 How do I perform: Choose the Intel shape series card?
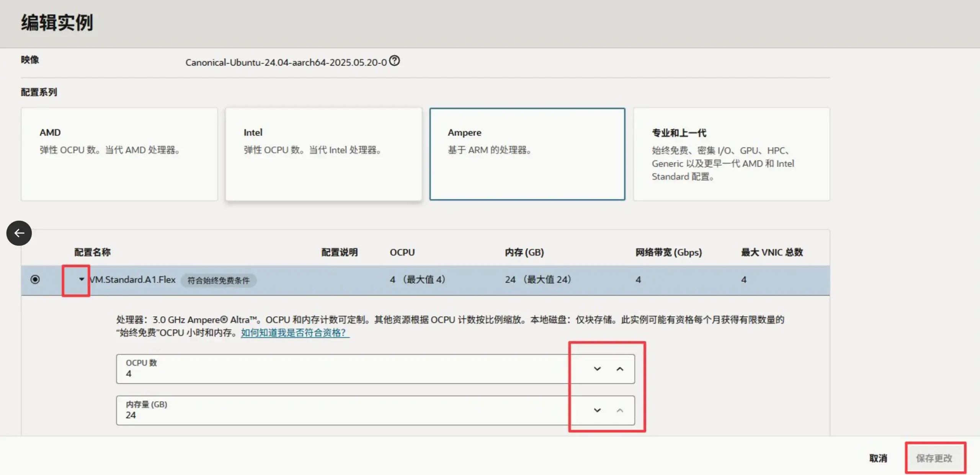(x=323, y=154)
